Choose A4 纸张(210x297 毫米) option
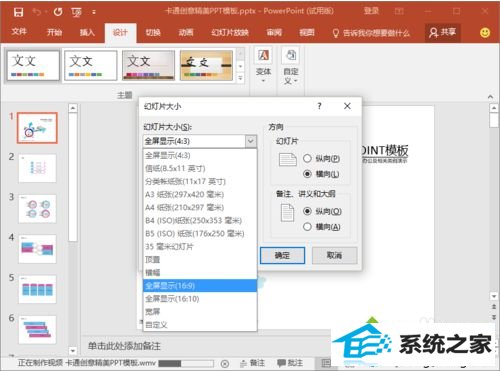This screenshot has height=371, width=500. pyautogui.click(x=200, y=207)
